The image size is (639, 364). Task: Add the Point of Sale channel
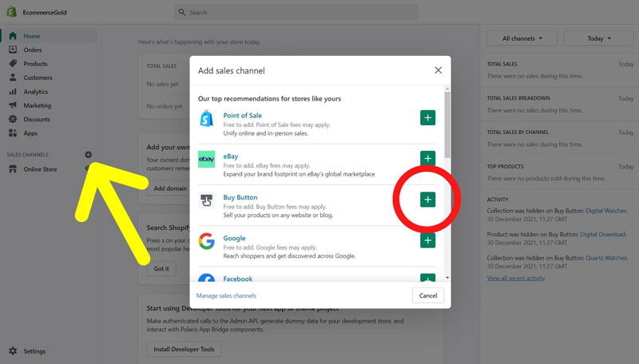point(427,118)
